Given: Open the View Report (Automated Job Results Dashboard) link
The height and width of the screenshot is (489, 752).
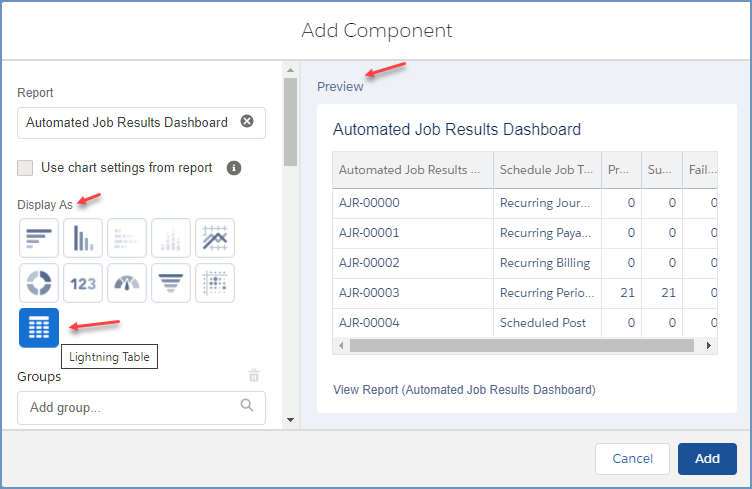Looking at the screenshot, I should [x=464, y=390].
